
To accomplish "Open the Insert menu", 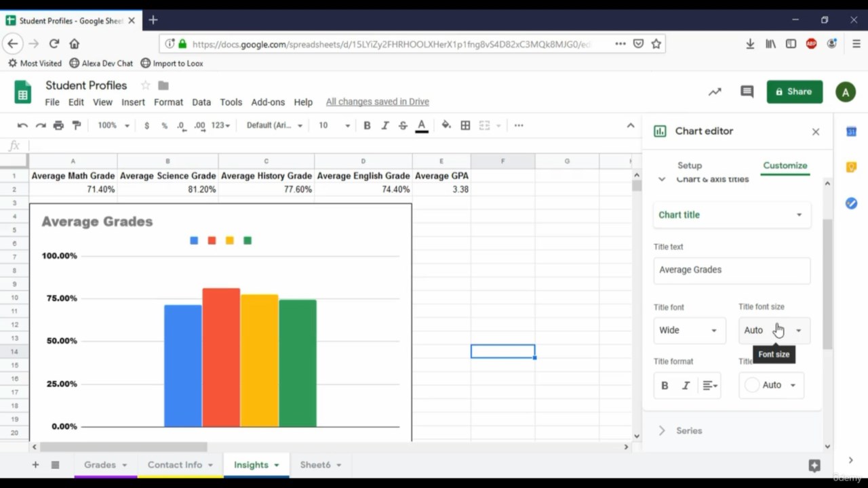I will pyautogui.click(x=133, y=102).
